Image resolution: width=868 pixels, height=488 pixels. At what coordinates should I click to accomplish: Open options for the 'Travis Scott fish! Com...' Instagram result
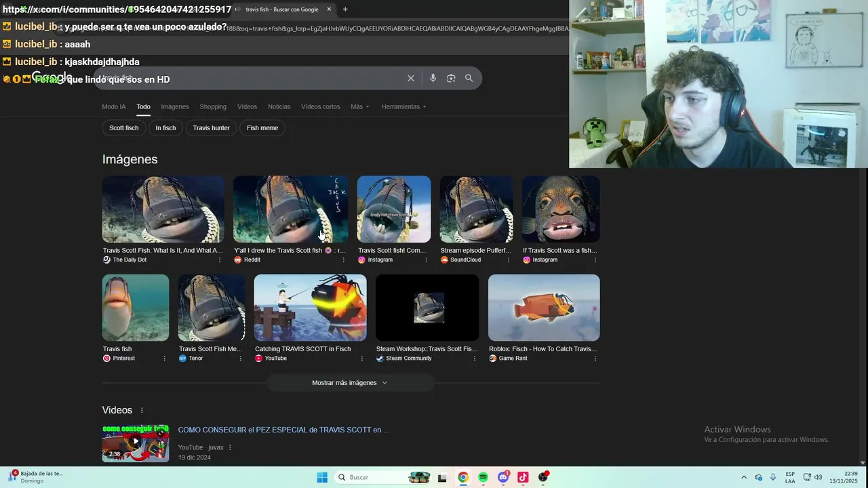point(426,260)
